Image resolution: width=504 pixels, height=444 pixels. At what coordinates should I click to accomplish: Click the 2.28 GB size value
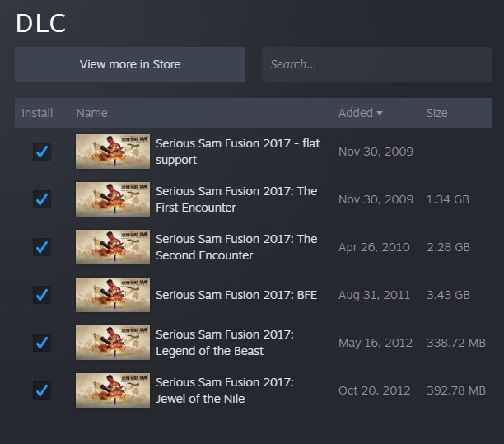pos(448,248)
